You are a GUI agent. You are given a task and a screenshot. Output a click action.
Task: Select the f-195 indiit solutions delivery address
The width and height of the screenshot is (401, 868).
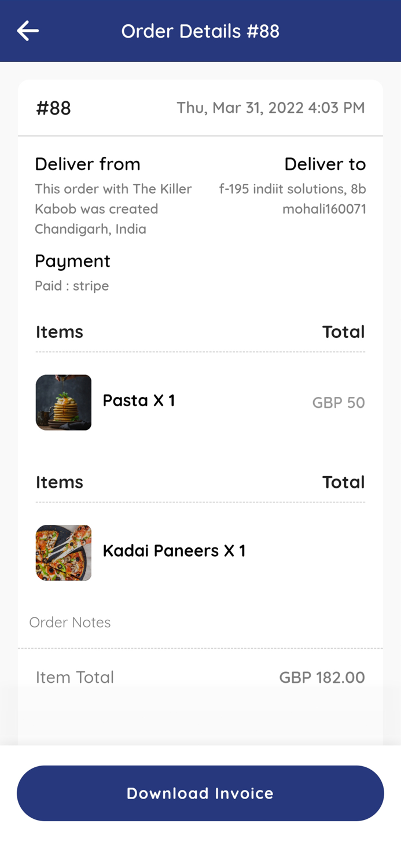(292, 198)
